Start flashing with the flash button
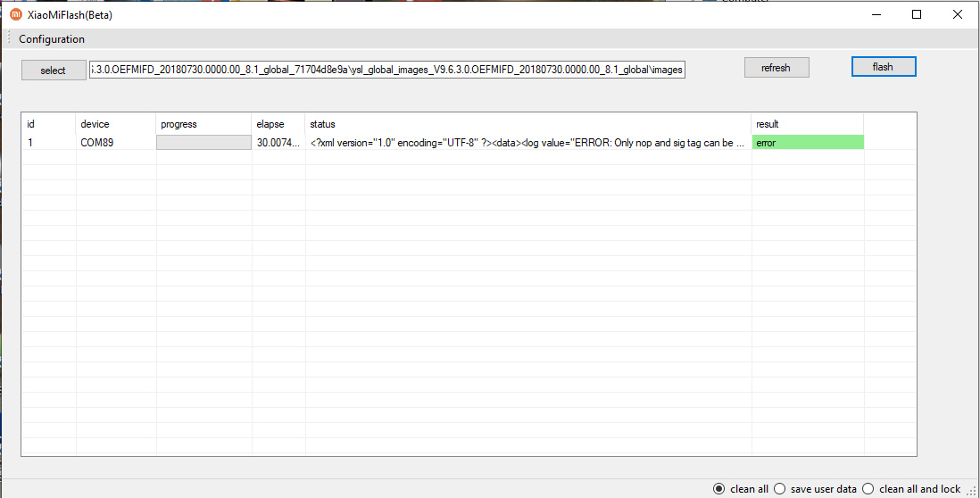This screenshot has height=498, width=980. pyautogui.click(x=883, y=67)
